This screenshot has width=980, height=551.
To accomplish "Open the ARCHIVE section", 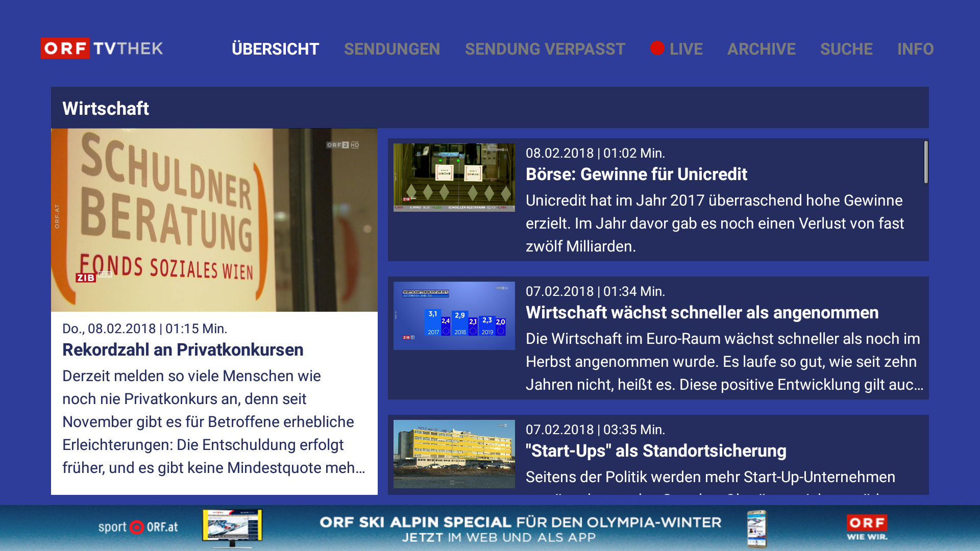I will (x=762, y=49).
